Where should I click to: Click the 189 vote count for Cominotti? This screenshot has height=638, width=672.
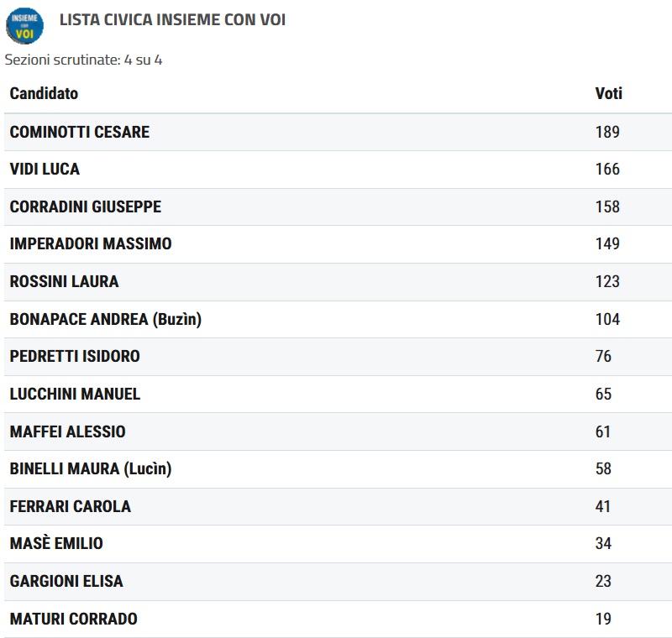606,132
